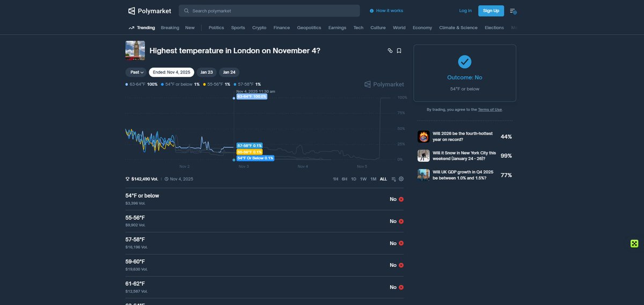Image resolution: width=644 pixels, height=305 pixels.
Task: Focus the Search polymarket field
Action: pyautogui.click(x=269, y=11)
